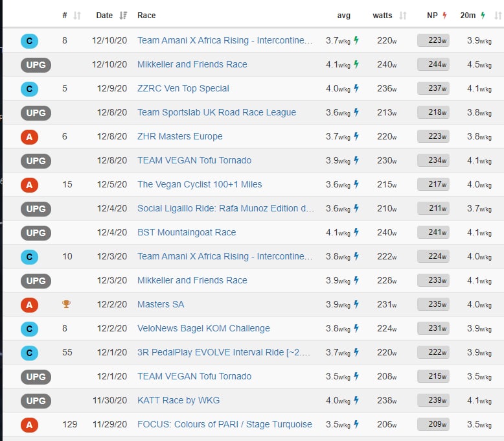The height and width of the screenshot is (441, 504).
Task: Click UPG badge for 12/10/20 Mikkeller race
Action: pyautogui.click(x=36, y=65)
